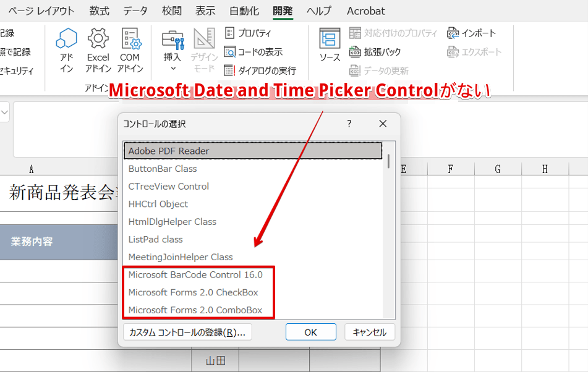Select column A header
The image size is (588, 372).
tap(32, 169)
